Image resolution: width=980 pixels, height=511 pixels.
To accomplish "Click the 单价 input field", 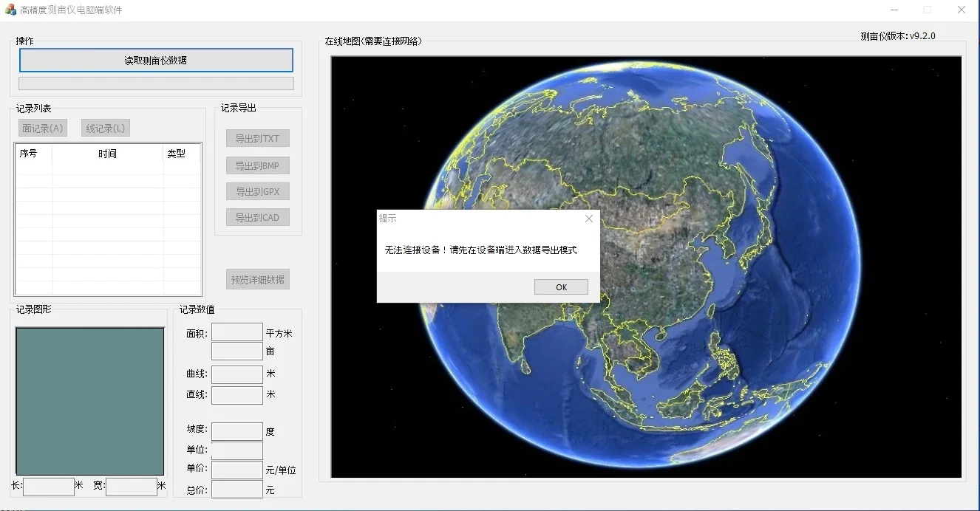I will [x=237, y=470].
